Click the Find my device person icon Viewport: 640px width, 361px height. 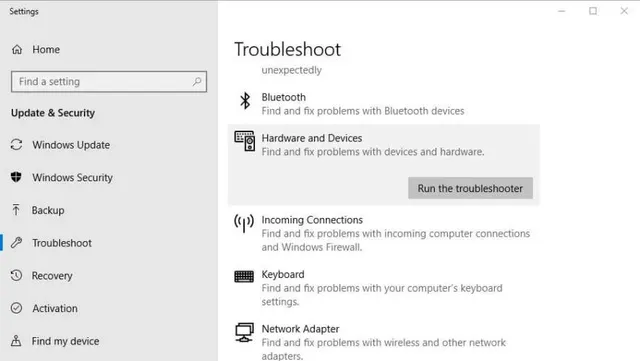[16, 341]
